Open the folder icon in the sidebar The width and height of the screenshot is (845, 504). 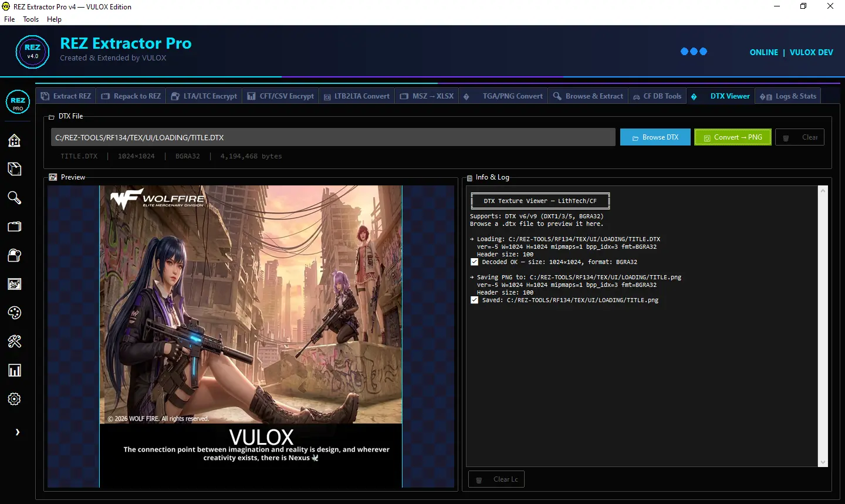[x=15, y=226]
